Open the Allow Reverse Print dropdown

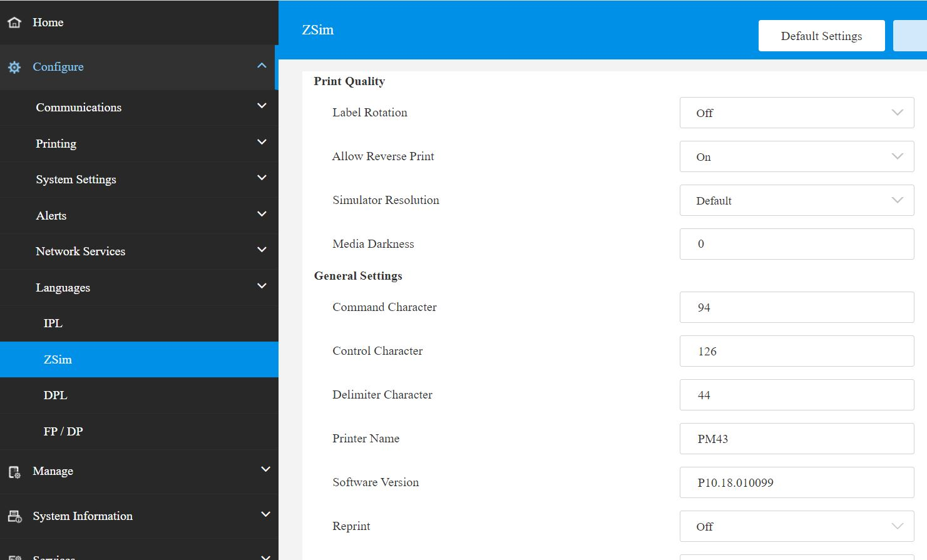pyautogui.click(x=796, y=156)
